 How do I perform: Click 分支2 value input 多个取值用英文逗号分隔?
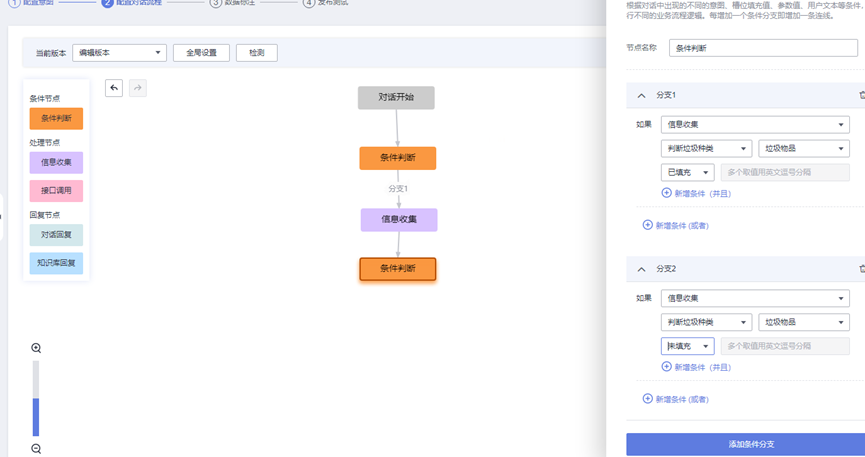(785, 346)
